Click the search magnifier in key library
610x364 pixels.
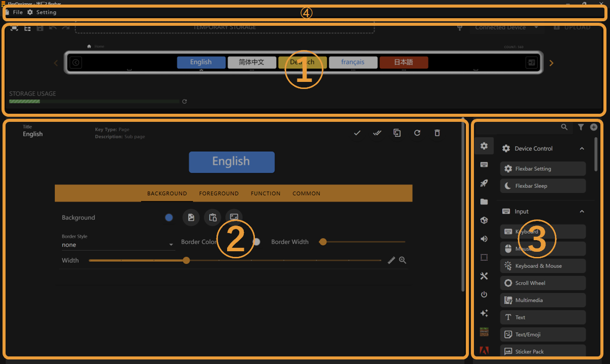tap(564, 127)
